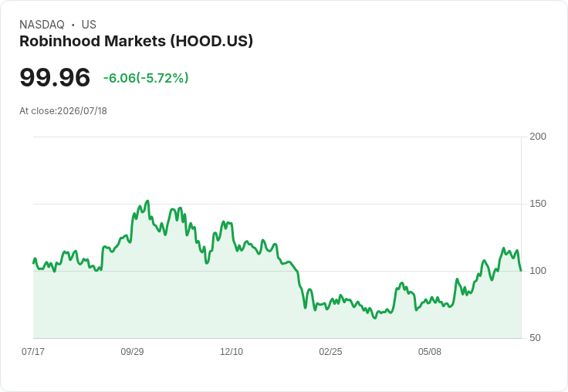The image size is (568, 392).
Task: Click the 50 y-axis label
Action: tap(535, 338)
